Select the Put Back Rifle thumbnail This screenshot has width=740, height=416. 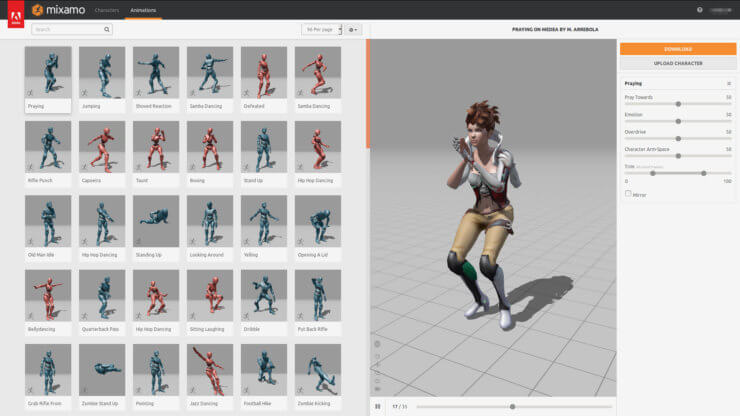318,296
